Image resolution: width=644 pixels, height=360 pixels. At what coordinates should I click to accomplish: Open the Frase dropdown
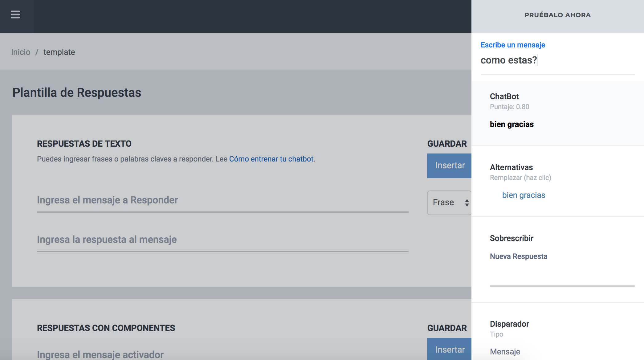coord(449,202)
